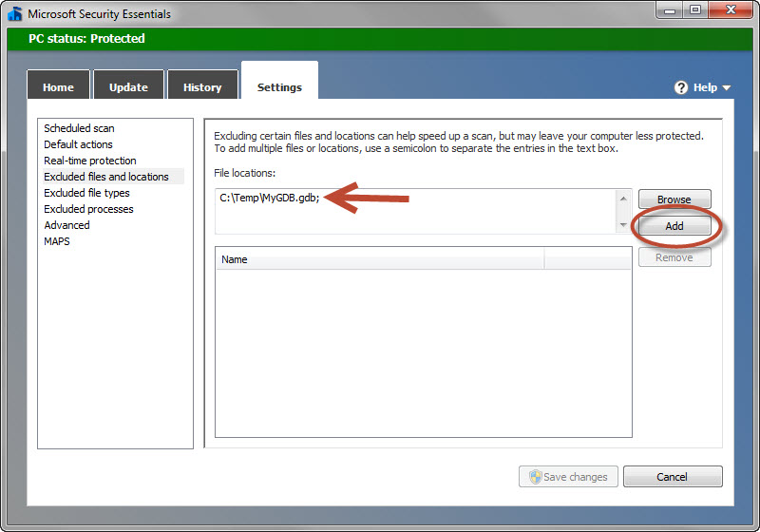Open the Home tab
The height and width of the screenshot is (532, 760).
point(58,85)
